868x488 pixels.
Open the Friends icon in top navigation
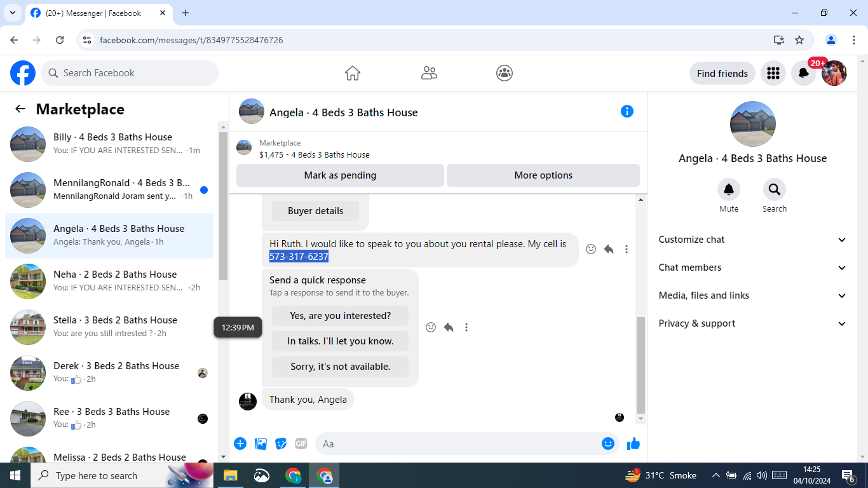click(429, 73)
